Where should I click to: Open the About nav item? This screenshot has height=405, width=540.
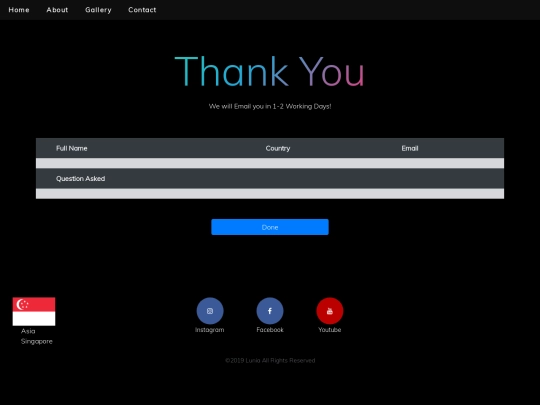(x=57, y=10)
